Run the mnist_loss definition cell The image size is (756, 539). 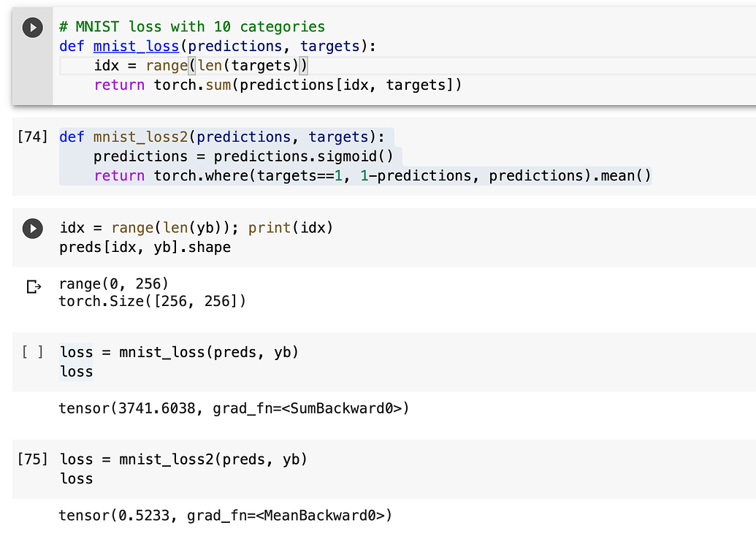pos(32,27)
